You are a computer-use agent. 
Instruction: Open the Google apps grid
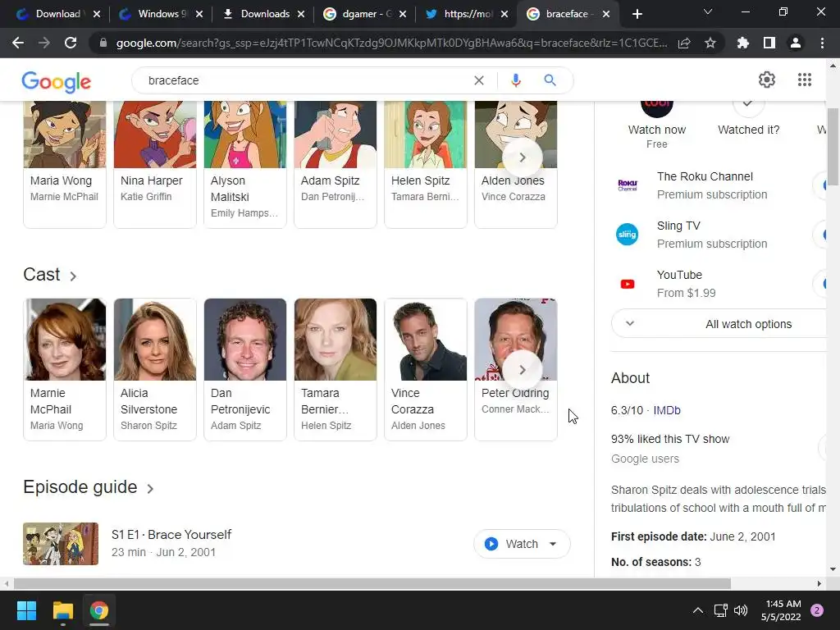pyautogui.click(x=804, y=80)
